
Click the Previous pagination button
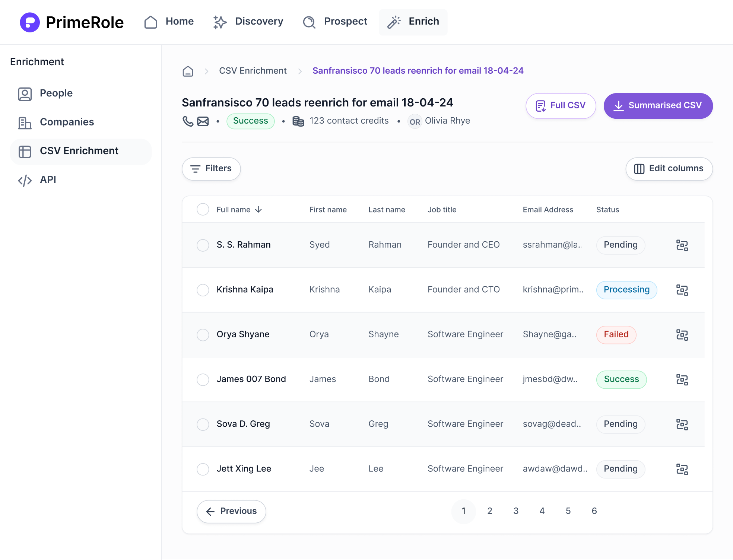pos(231,511)
